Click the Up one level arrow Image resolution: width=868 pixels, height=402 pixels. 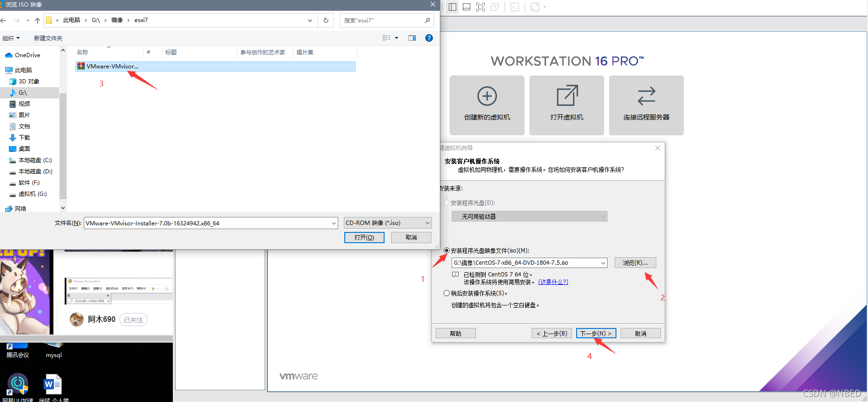coord(37,20)
